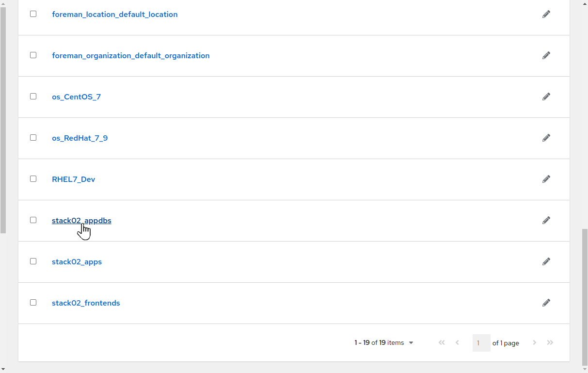The width and height of the screenshot is (588, 373).
Task: Open stack02_appdbs link
Action: [x=81, y=221]
